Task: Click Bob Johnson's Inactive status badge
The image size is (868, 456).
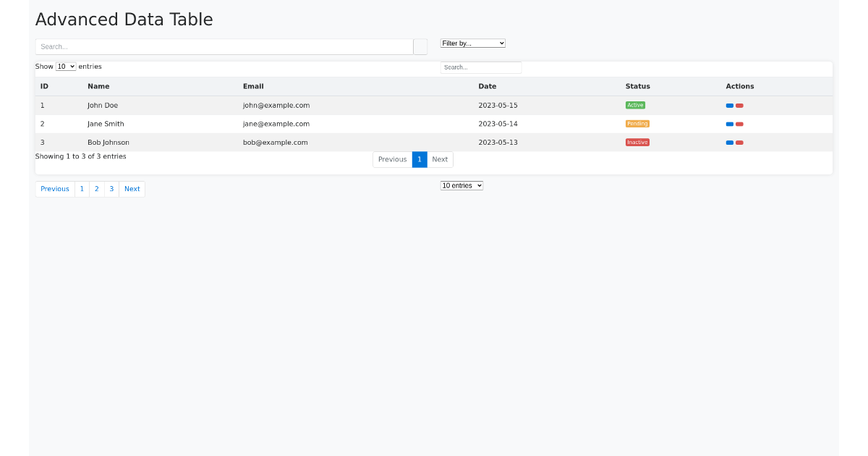Action: (637, 143)
